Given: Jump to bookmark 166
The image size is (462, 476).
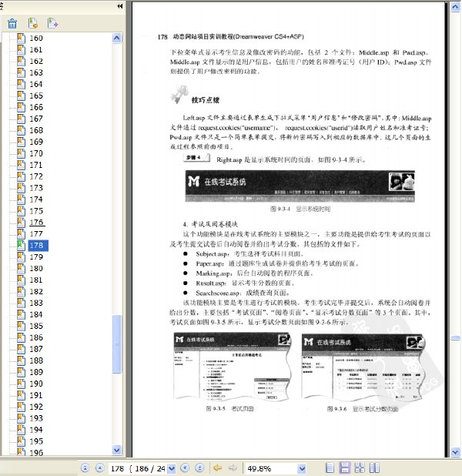Looking at the screenshot, I should pos(36,107).
